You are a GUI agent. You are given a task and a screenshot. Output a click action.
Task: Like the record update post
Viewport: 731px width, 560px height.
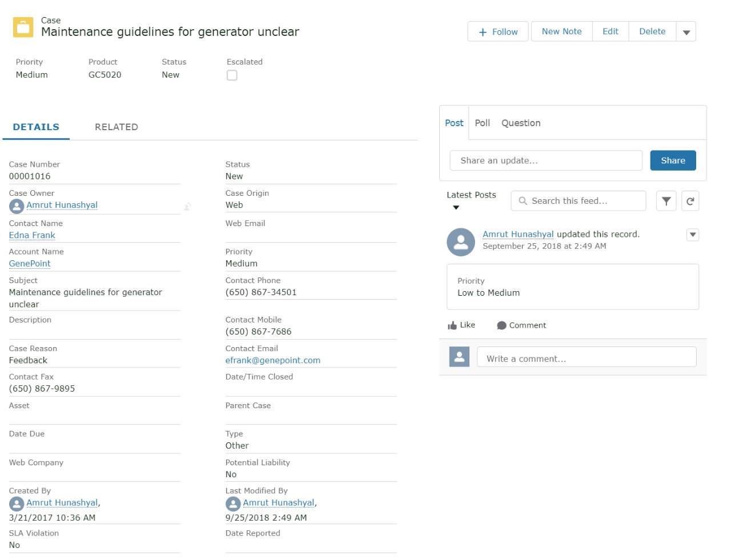461,325
